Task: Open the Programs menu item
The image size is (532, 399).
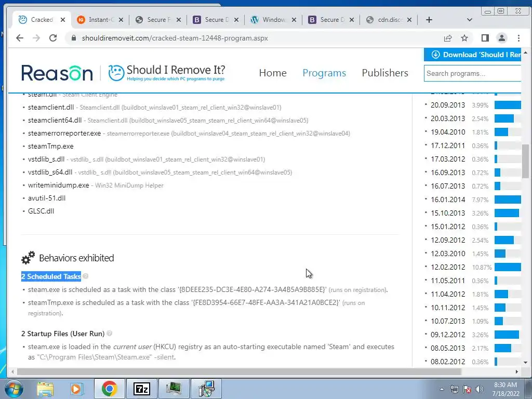Action: coord(324,73)
